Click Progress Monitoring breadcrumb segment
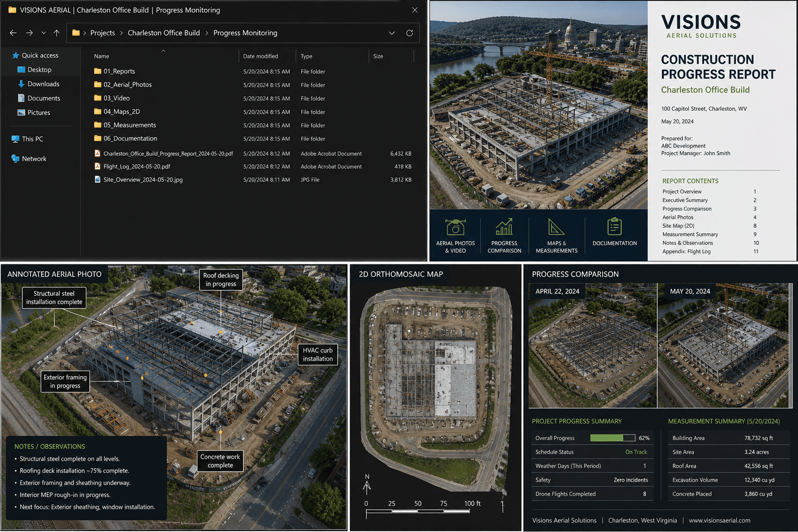798x532 pixels. [245, 33]
